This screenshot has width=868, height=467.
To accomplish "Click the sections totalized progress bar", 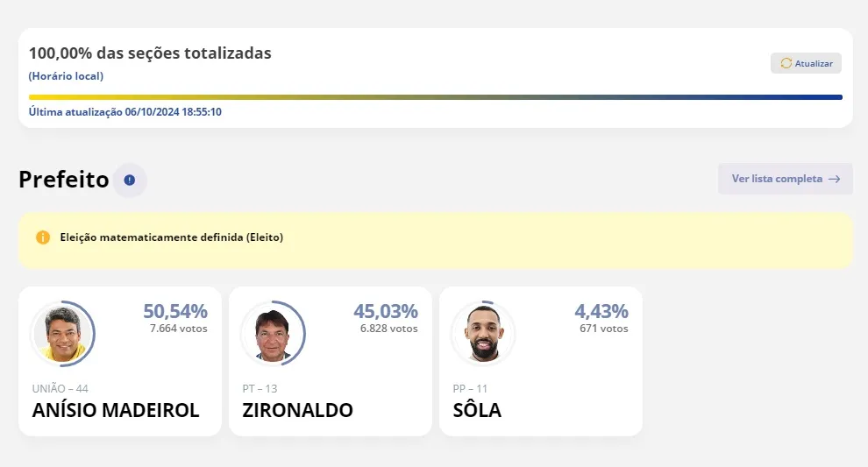I will tap(436, 97).
